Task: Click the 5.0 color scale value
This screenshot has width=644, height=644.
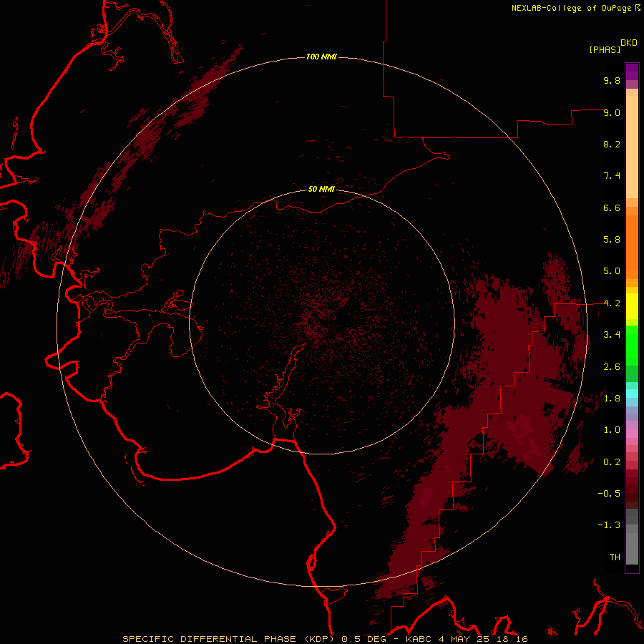Action: (612, 271)
